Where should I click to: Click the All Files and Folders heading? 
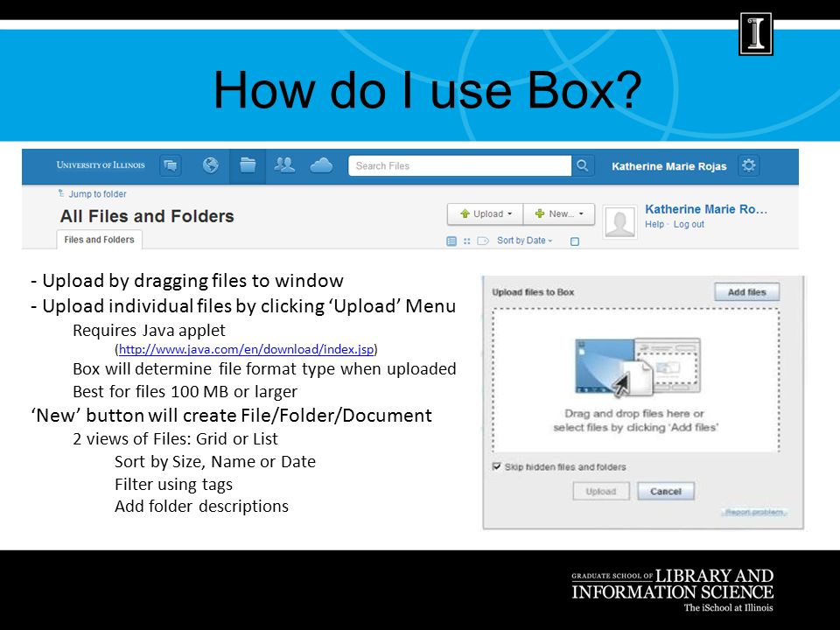[x=147, y=216]
